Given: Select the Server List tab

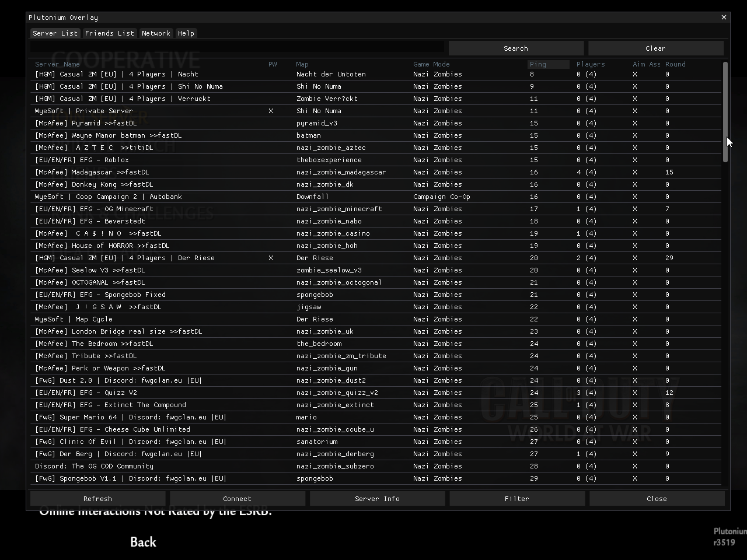Looking at the screenshot, I should pos(55,33).
